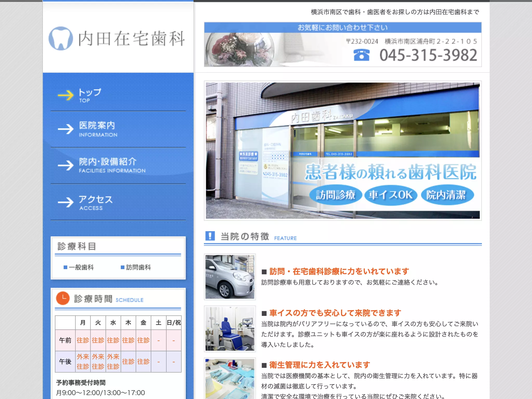The height and width of the screenshot is (399, 532).
Task: Click heading 訪問・在宅歯科診療に力をいれています
Action: point(339,271)
